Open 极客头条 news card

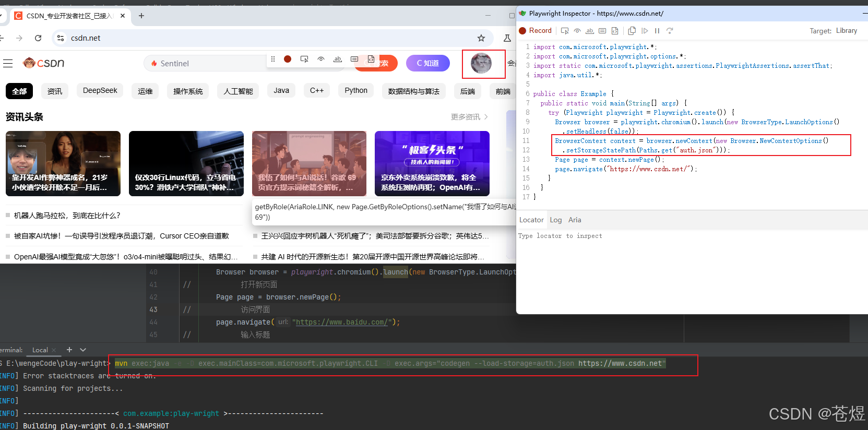click(432, 163)
